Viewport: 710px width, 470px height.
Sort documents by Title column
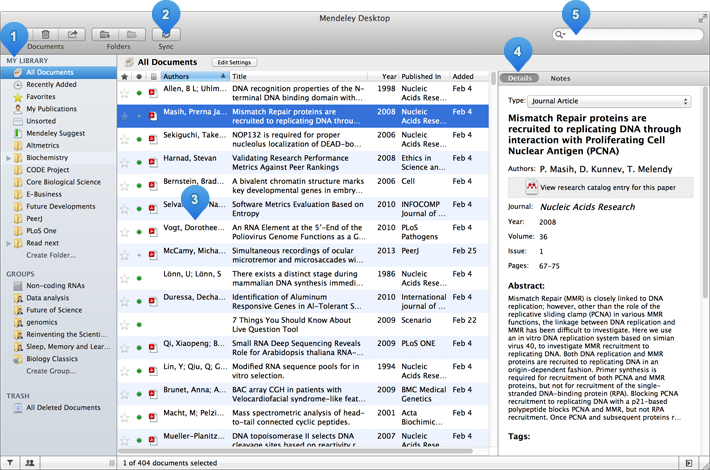click(x=299, y=77)
